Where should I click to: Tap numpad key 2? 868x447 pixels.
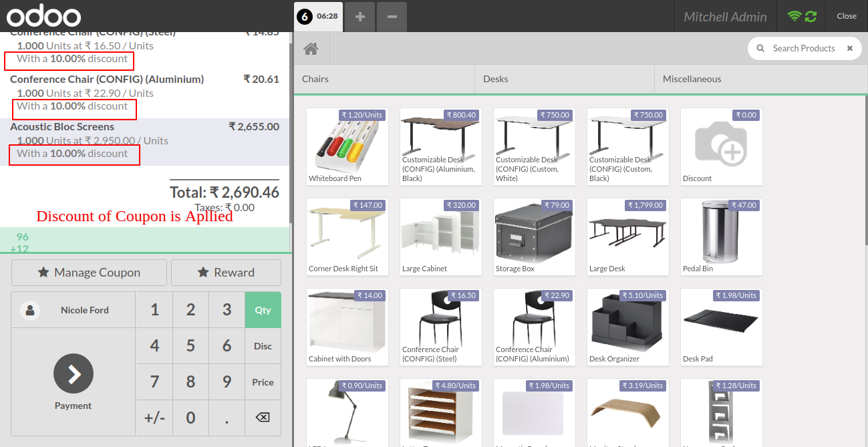(x=190, y=310)
